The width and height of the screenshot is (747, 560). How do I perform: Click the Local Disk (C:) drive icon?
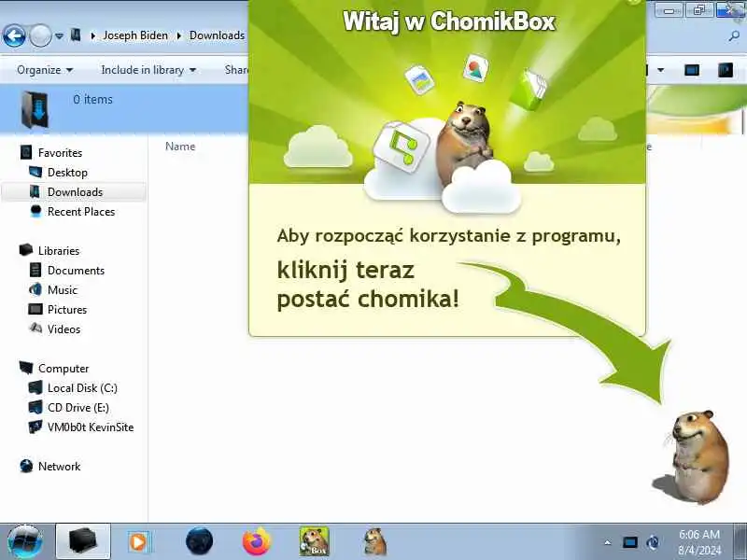pyautogui.click(x=35, y=387)
